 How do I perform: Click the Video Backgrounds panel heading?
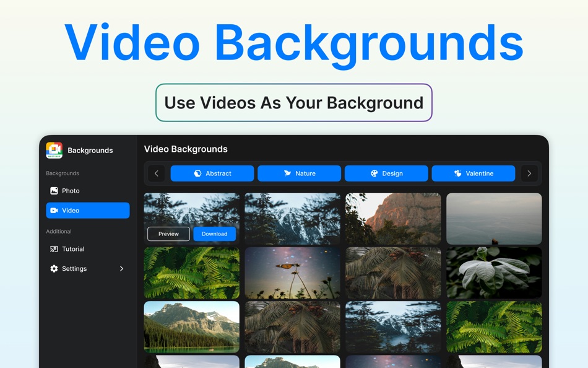[186, 149]
